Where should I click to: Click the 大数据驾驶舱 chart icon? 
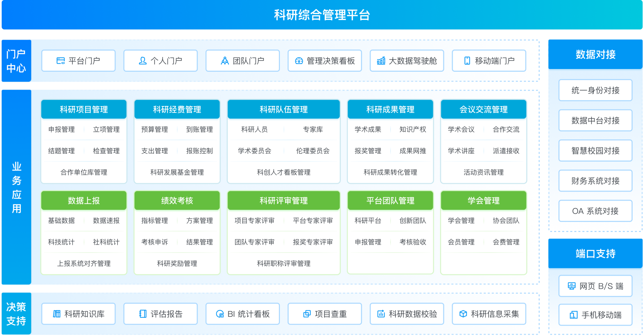click(x=381, y=61)
